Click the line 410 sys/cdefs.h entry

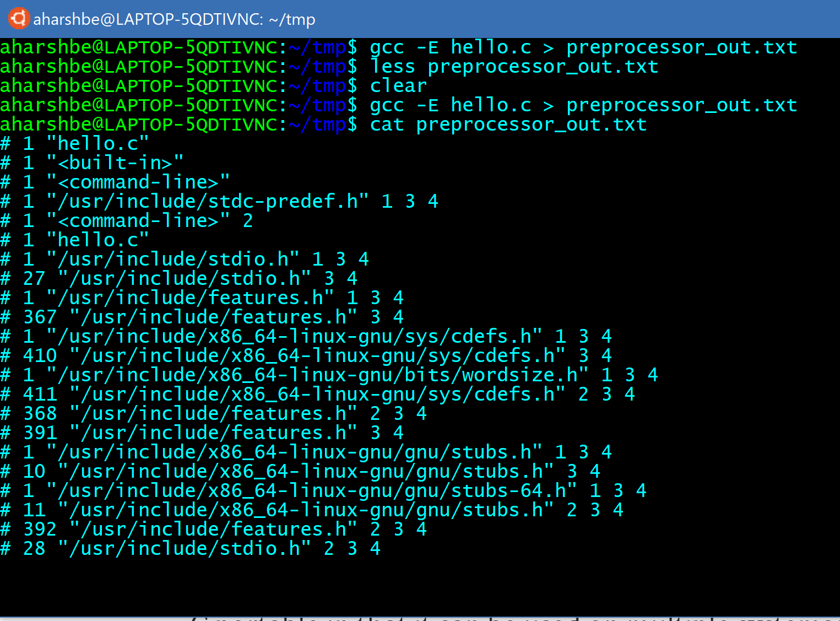click(306, 356)
